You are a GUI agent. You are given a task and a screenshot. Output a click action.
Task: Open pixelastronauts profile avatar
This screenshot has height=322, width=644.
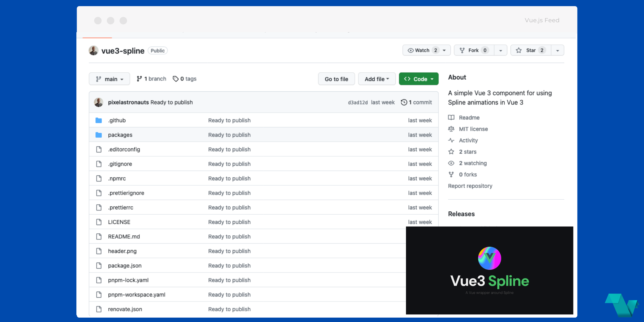[x=99, y=102]
